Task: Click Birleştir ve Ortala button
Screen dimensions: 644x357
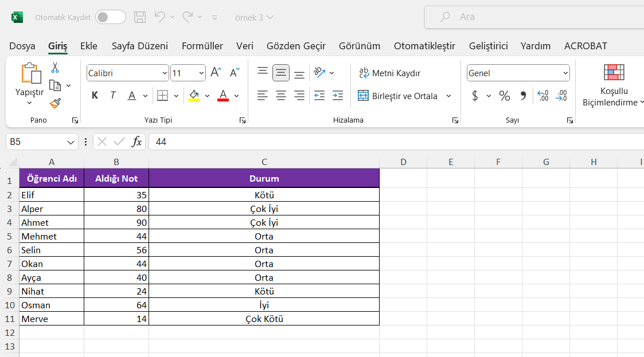Action: coord(397,96)
